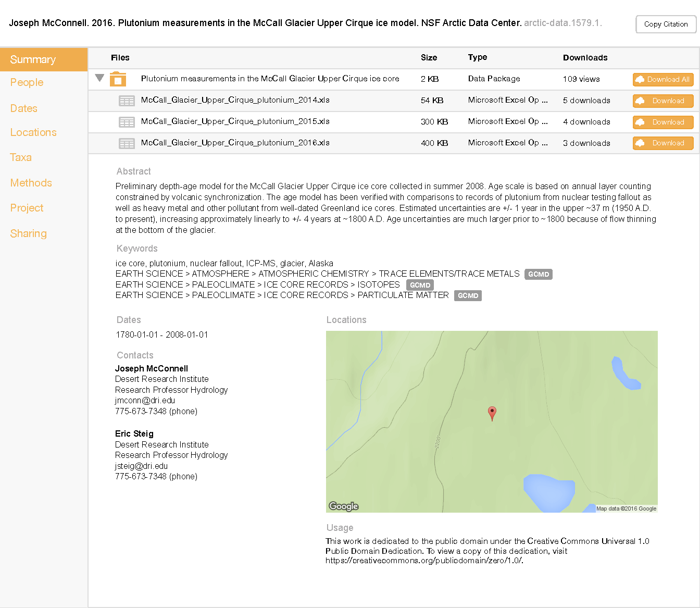Viewport: 700px width, 608px height.
Task: Open the Methods sidebar section
Action: point(31,183)
